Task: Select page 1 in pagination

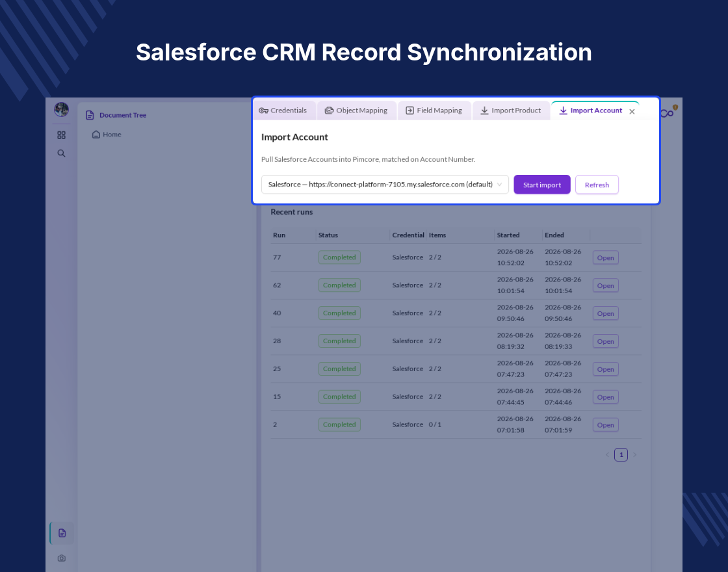Action: [x=621, y=454]
